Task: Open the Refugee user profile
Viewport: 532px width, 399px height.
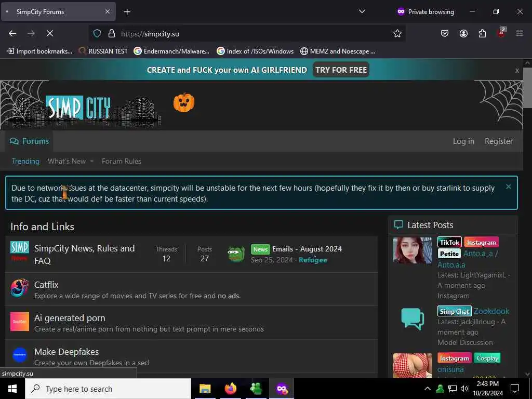Action: coord(313,260)
